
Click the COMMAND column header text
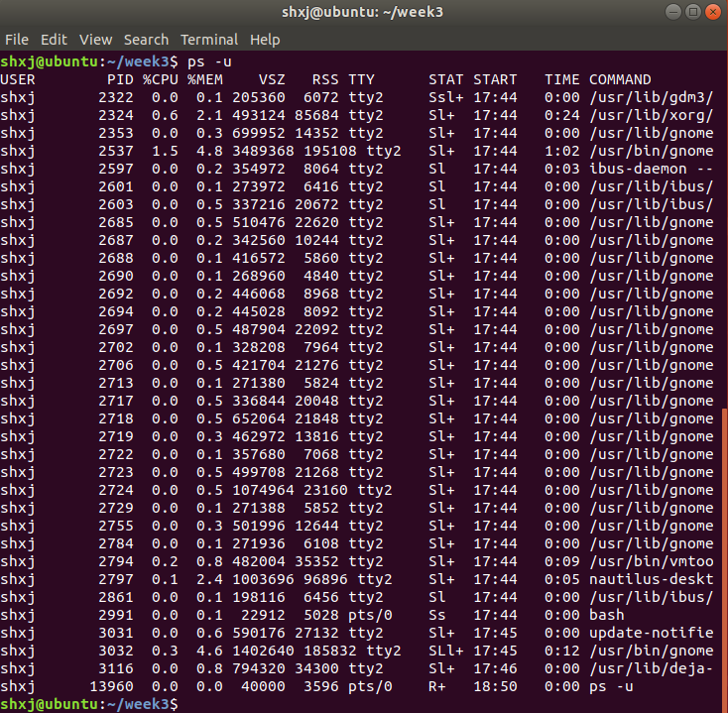(620, 79)
